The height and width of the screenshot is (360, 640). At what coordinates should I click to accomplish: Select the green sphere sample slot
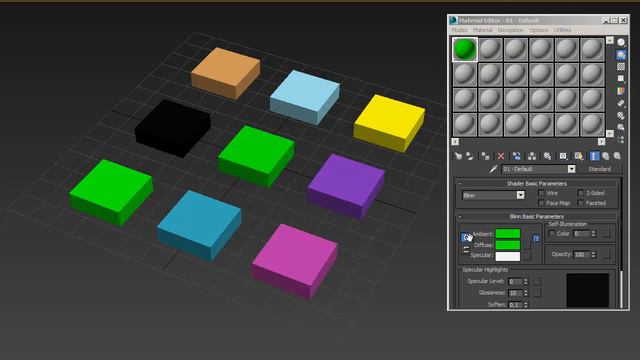[464, 49]
